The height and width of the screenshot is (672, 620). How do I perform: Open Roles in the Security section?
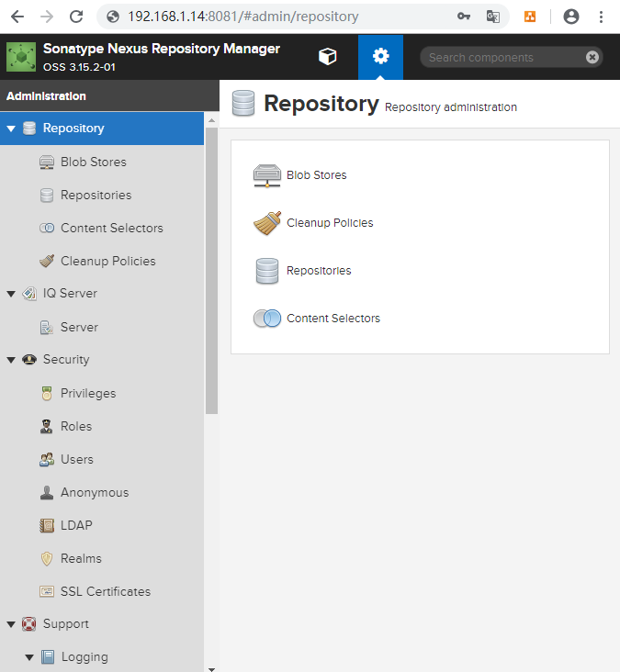[76, 427]
